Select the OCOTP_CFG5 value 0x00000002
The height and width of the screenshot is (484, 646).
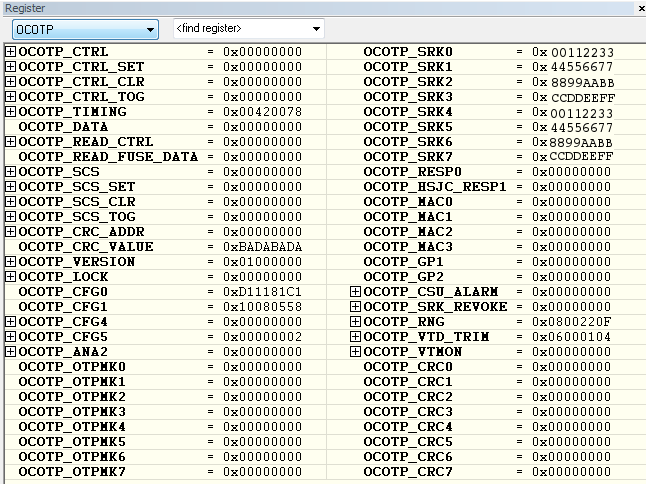262,337
